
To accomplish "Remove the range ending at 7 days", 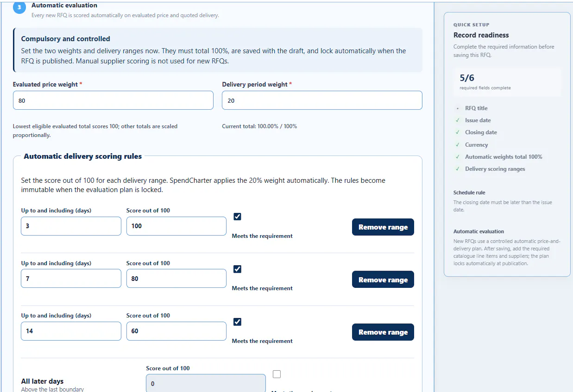I will click(383, 280).
